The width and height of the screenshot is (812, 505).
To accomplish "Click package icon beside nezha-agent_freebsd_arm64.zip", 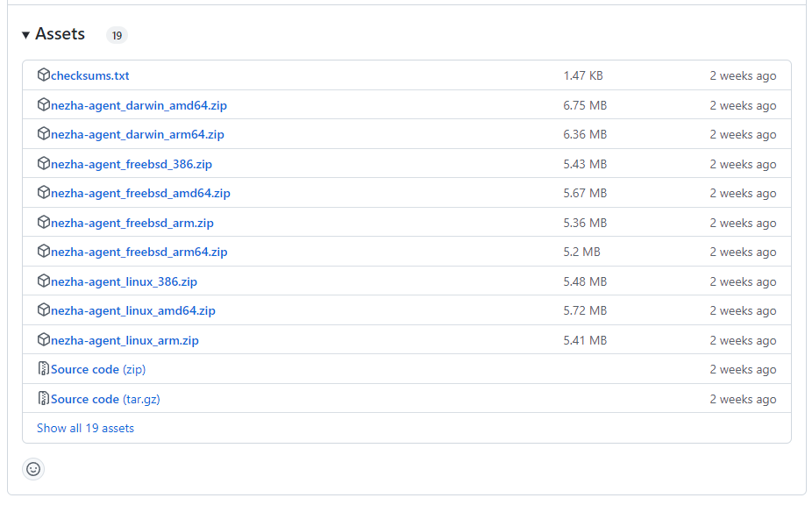I will [x=44, y=252].
